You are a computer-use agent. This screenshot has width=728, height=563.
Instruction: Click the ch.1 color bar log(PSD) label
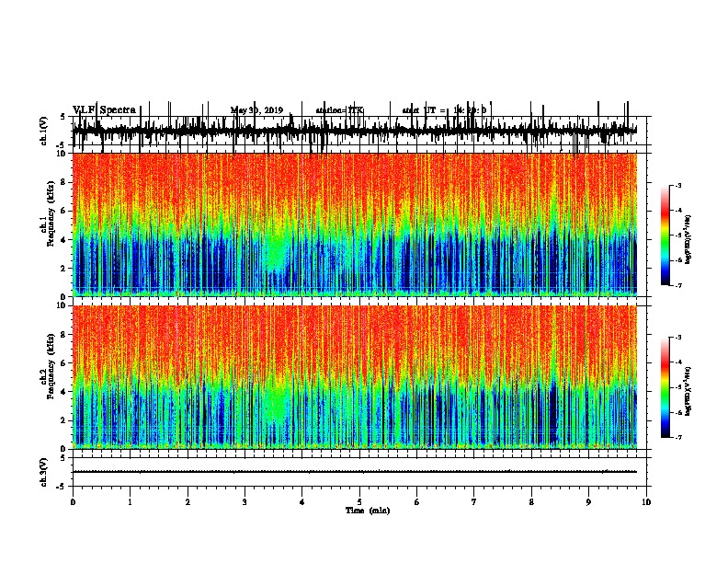click(688, 240)
